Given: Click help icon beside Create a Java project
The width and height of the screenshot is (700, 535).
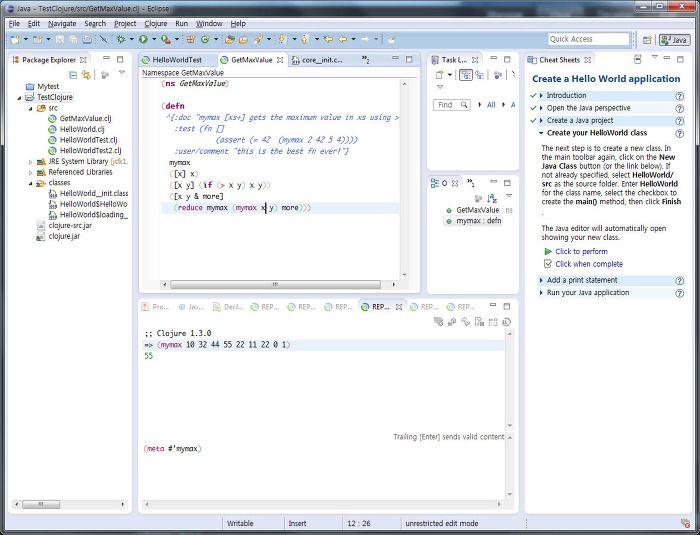Looking at the screenshot, I should pos(679,121).
